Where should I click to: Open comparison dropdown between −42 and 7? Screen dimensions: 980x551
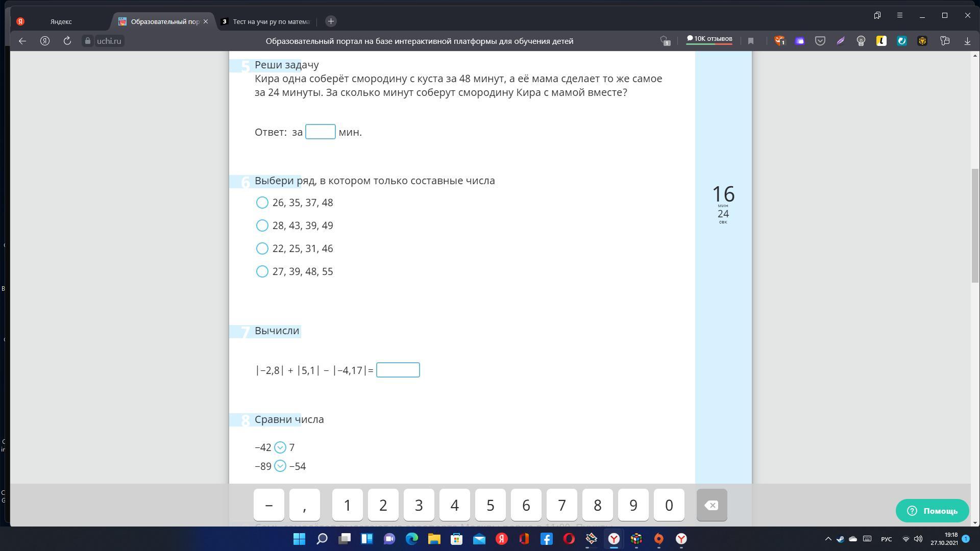pos(280,447)
